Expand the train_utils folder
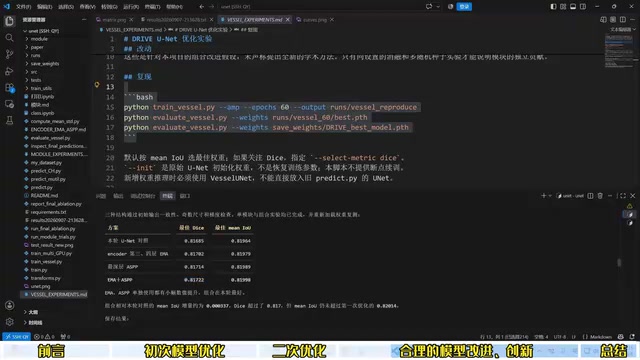This screenshot has width=640, height=360. coord(41,88)
